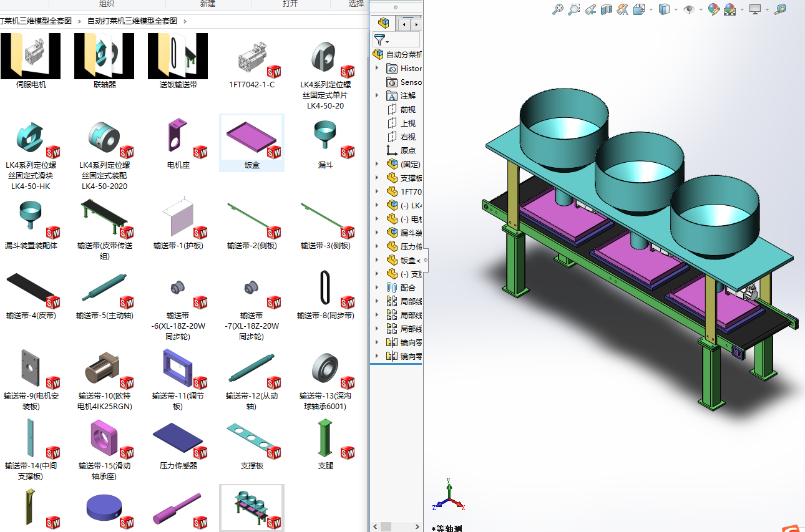Expand the History folder in feature tree
Viewport: 805px width, 532px height.
tap(377, 68)
